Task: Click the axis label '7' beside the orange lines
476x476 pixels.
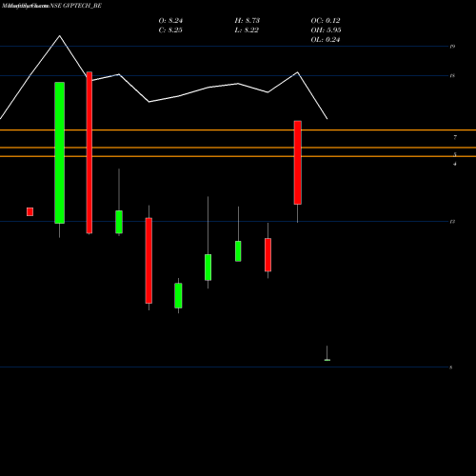Action: pos(455,137)
